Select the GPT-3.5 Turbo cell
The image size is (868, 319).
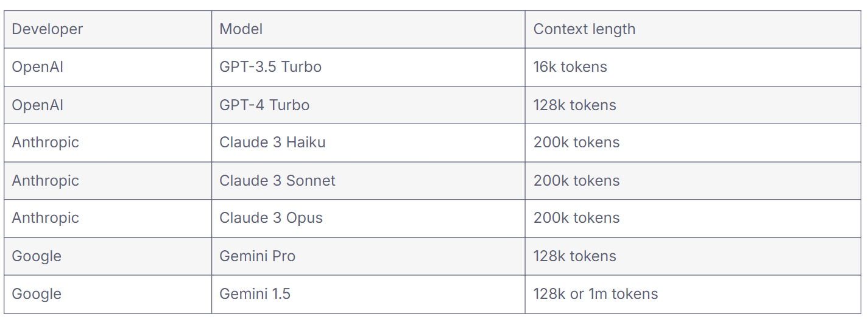click(369, 67)
